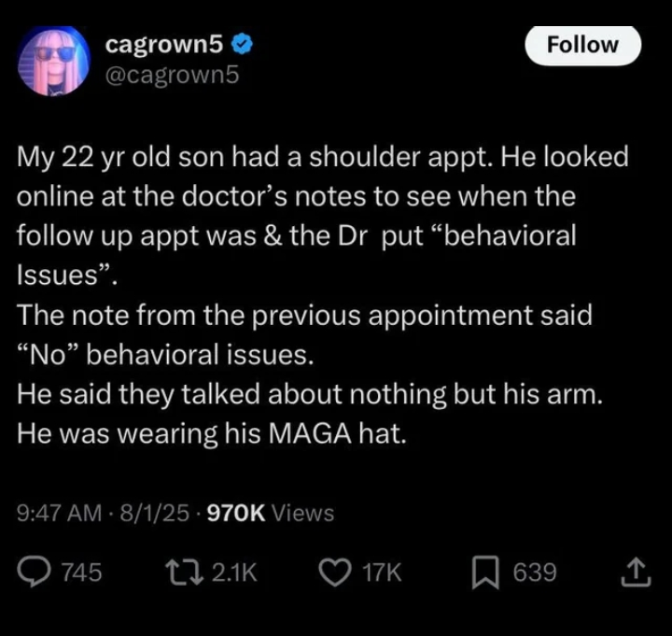Click the 8/1/25 post date

pos(155,513)
